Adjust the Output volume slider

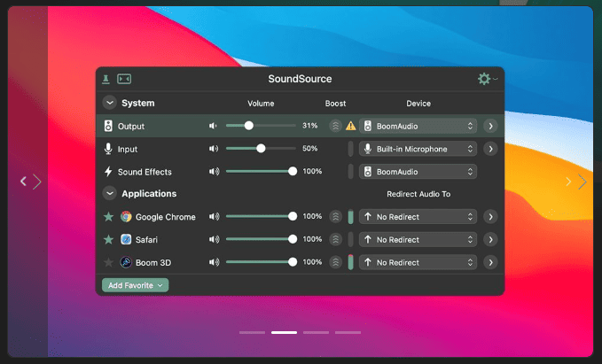[261, 126]
